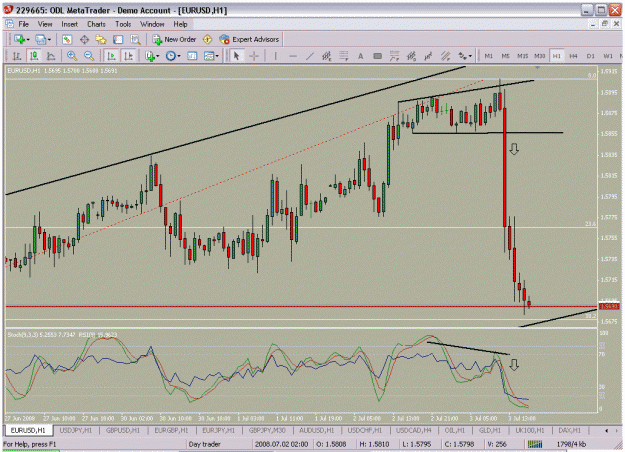The image size is (625, 452).
Task: Select the Fibonacci Retracement tool
Action: (344, 56)
